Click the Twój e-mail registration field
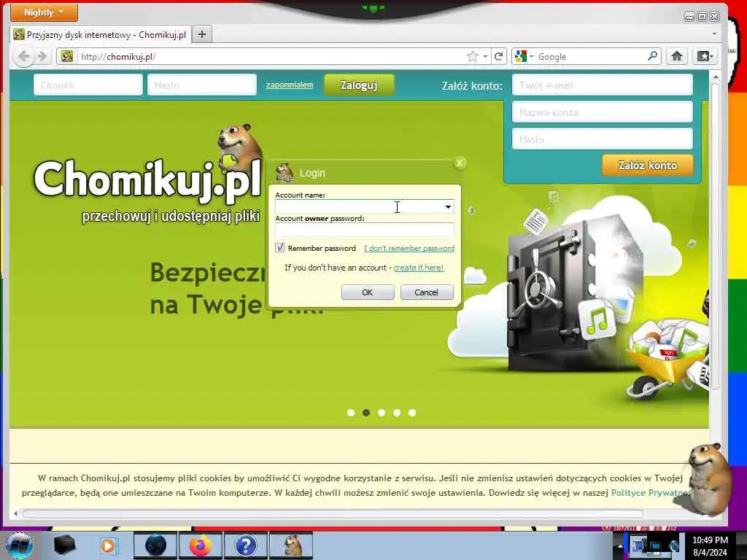747x560 pixels. click(x=602, y=85)
